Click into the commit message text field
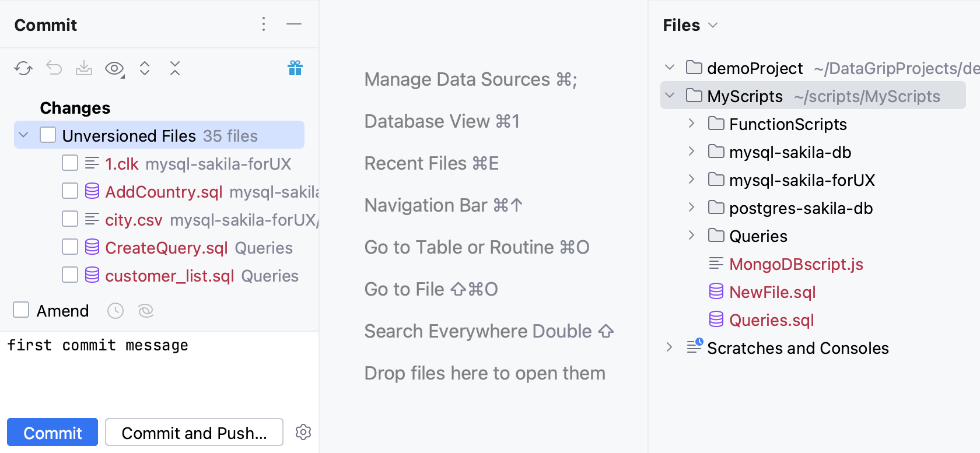The image size is (980, 453). [157, 373]
